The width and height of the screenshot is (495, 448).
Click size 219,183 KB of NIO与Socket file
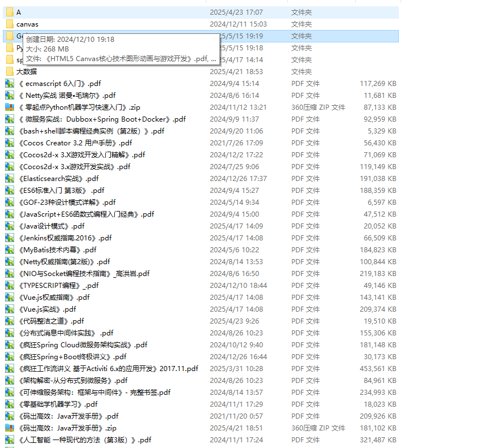[378, 274]
